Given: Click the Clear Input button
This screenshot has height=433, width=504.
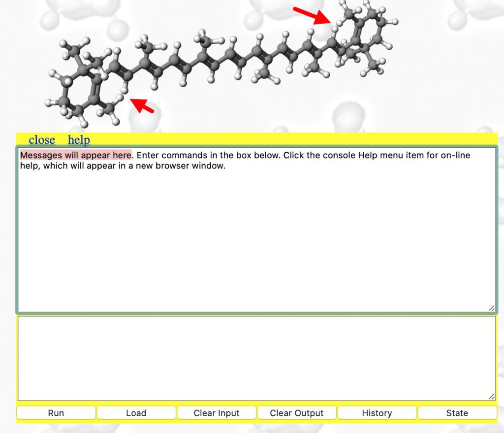Looking at the screenshot, I should [217, 413].
